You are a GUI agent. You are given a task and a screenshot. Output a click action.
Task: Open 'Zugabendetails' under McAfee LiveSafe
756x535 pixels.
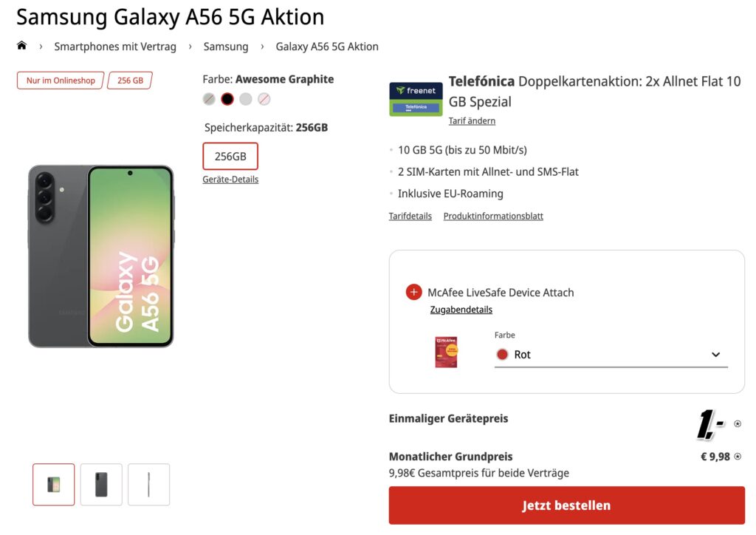coord(461,310)
